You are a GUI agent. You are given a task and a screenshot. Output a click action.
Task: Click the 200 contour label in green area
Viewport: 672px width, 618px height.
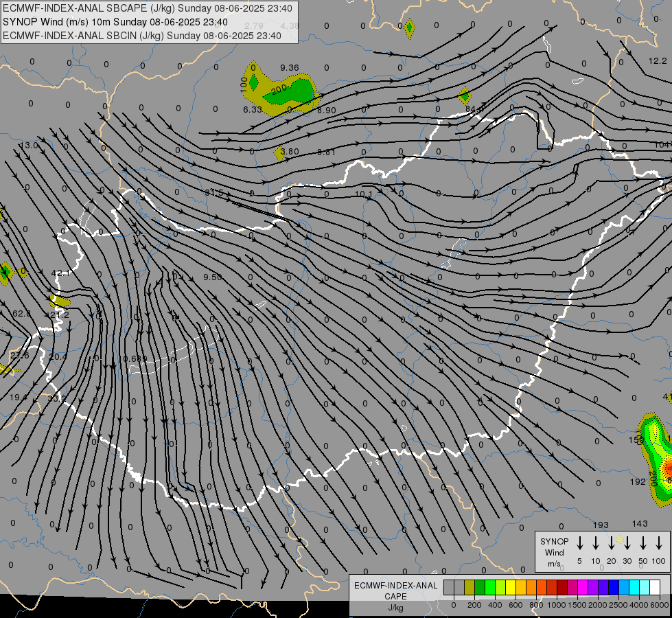(279, 90)
